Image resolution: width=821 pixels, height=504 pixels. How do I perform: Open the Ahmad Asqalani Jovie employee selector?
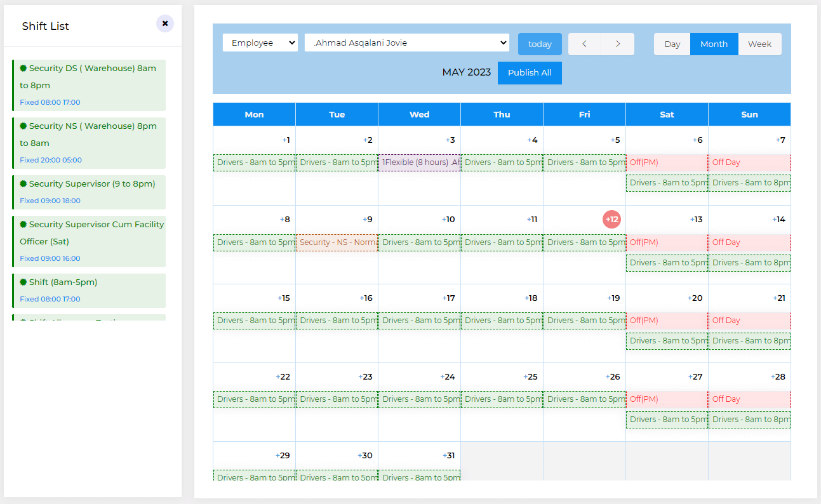click(x=406, y=43)
